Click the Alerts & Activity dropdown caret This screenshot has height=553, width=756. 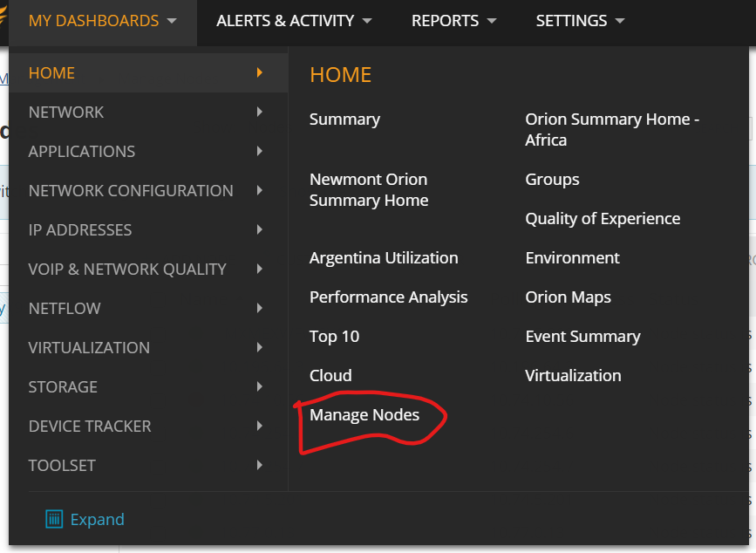367,21
